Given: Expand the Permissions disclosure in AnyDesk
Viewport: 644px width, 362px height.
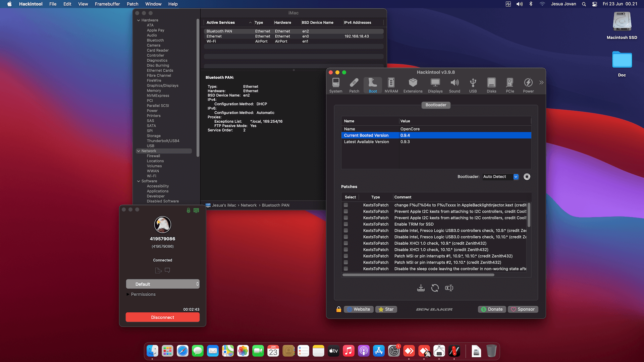Looking at the screenshot, I should coord(128,294).
